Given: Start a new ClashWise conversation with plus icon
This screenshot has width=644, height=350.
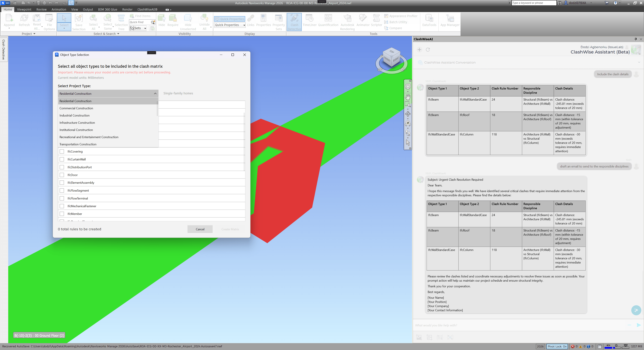Looking at the screenshot, I should (419, 50).
